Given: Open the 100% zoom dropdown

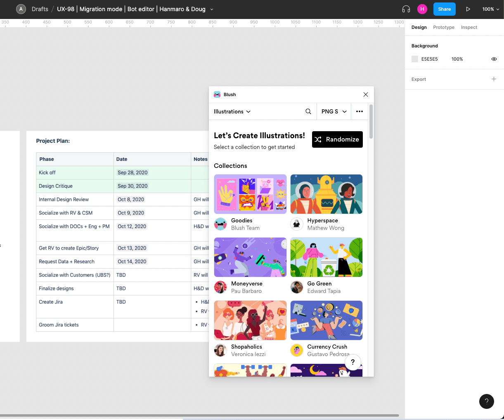Looking at the screenshot, I should (x=491, y=9).
